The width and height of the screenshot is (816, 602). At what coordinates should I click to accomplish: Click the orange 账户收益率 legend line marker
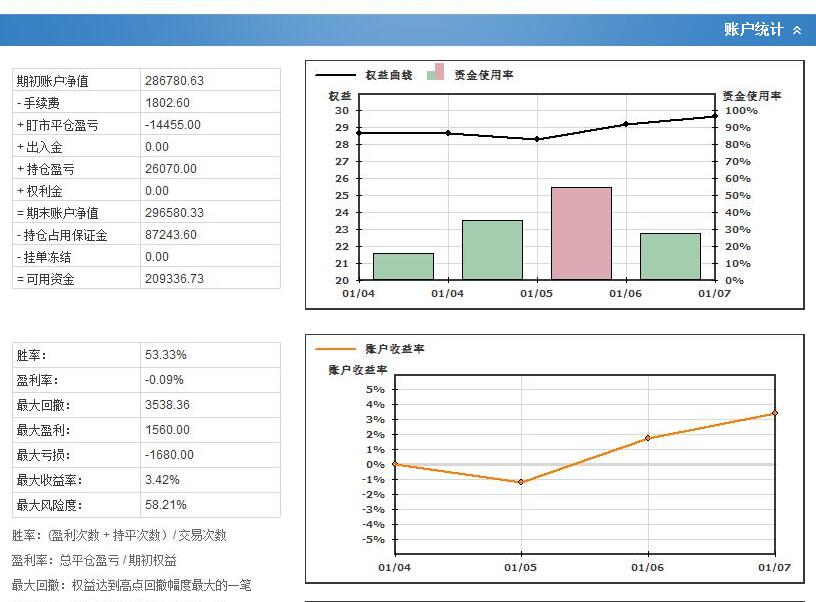[335, 349]
